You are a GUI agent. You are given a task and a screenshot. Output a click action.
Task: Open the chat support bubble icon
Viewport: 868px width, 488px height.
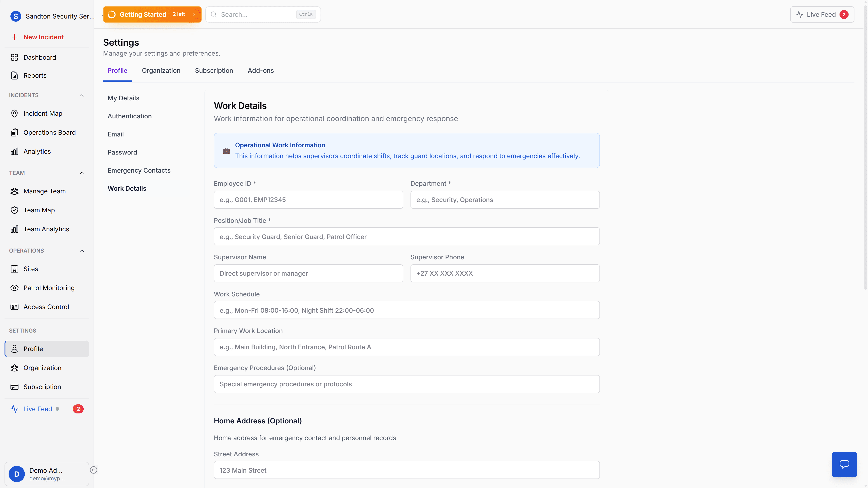click(x=844, y=465)
